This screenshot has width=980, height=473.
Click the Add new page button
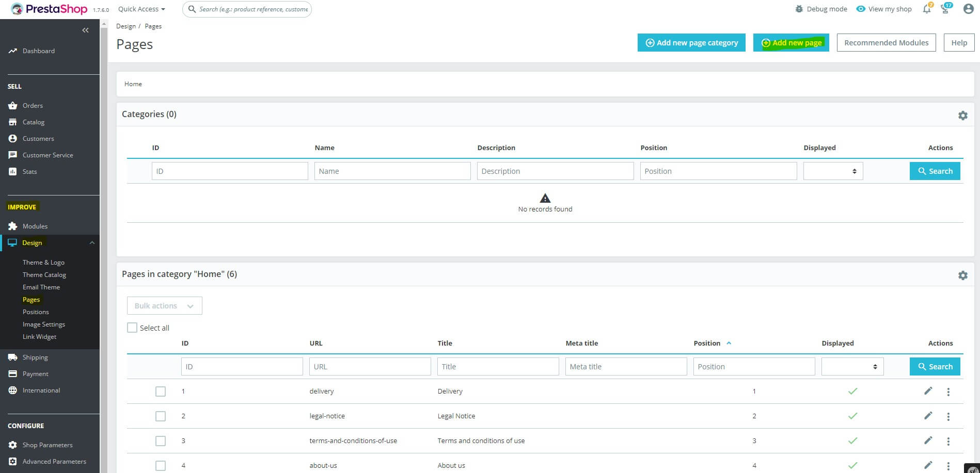(792, 43)
